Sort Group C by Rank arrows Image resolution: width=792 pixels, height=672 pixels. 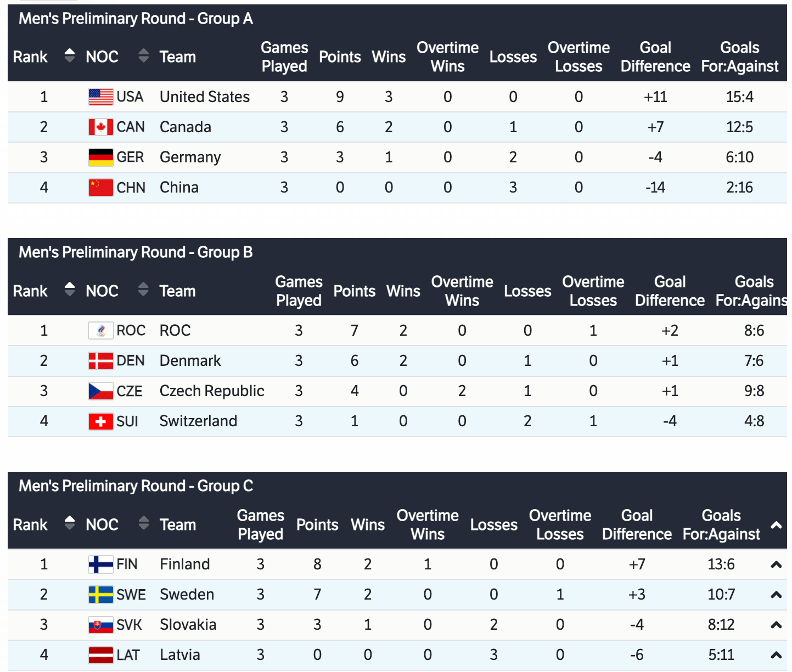pyautogui.click(x=69, y=523)
